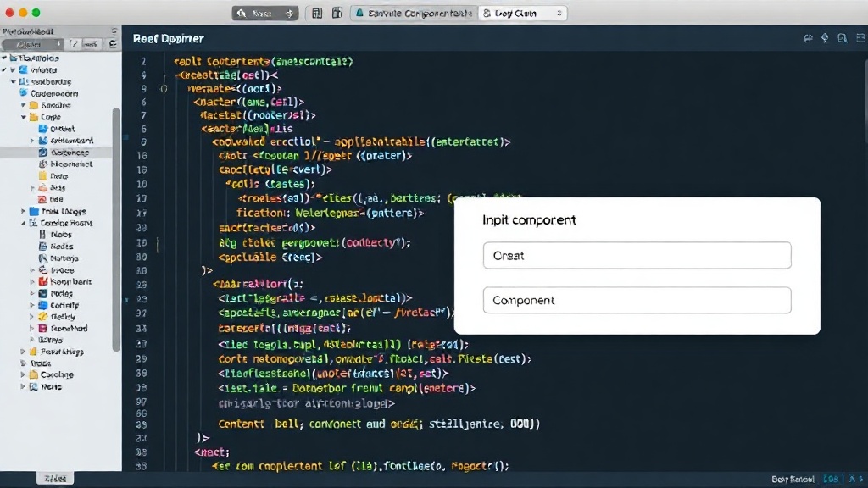
Task: Click the search-document icon in editor header
Action: (x=842, y=38)
